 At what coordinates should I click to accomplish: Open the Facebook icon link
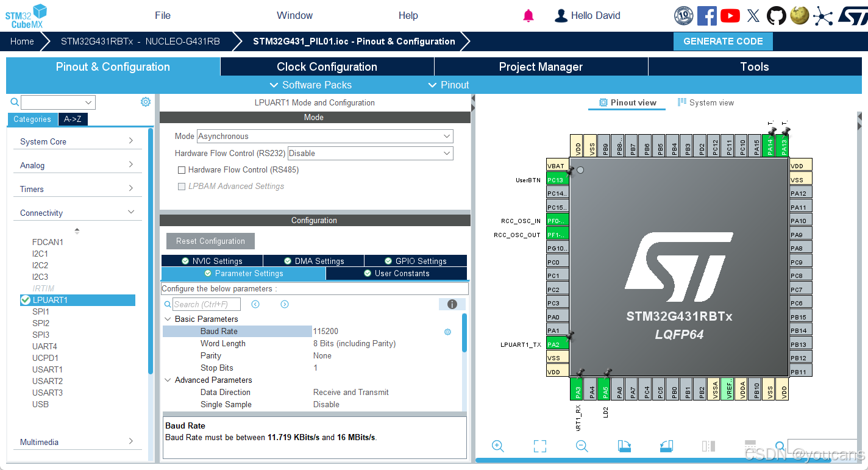pyautogui.click(x=706, y=16)
